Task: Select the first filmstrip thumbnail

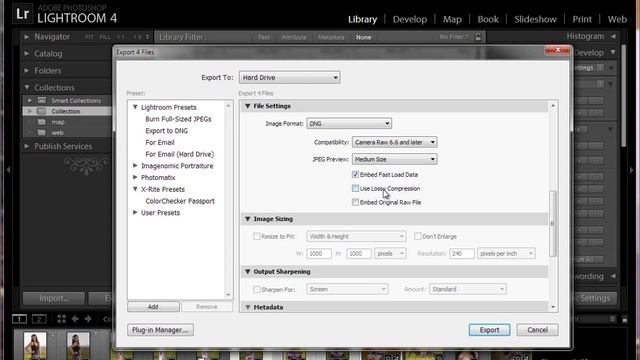Action: click(35, 346)
